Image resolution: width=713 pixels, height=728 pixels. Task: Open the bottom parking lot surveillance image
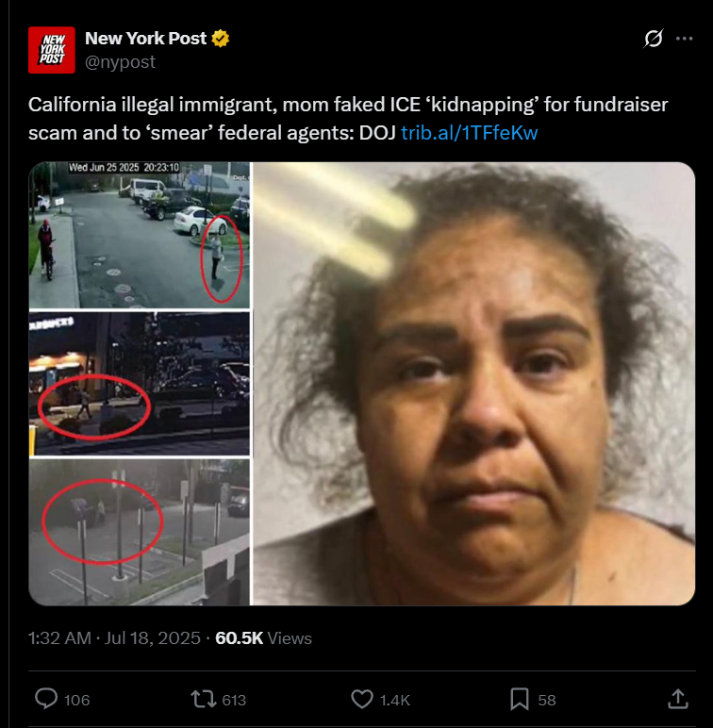coord(140,532)
